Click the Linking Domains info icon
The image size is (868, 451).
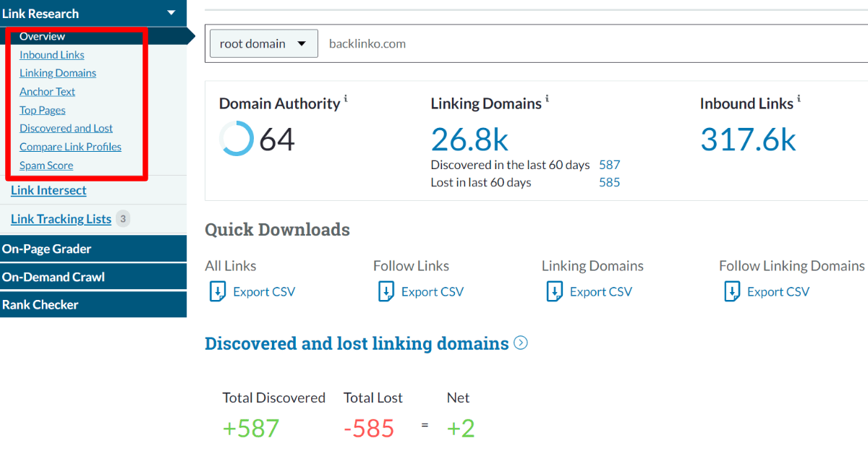547,99
